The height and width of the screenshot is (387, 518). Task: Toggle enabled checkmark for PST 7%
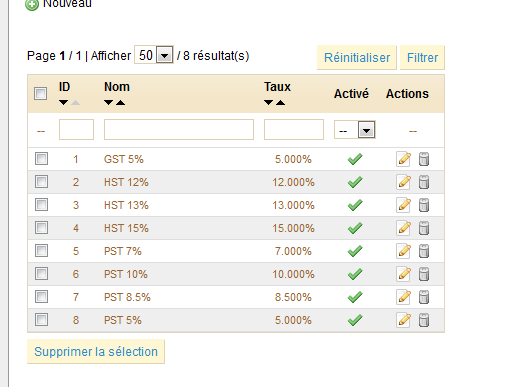click(355, 251)
